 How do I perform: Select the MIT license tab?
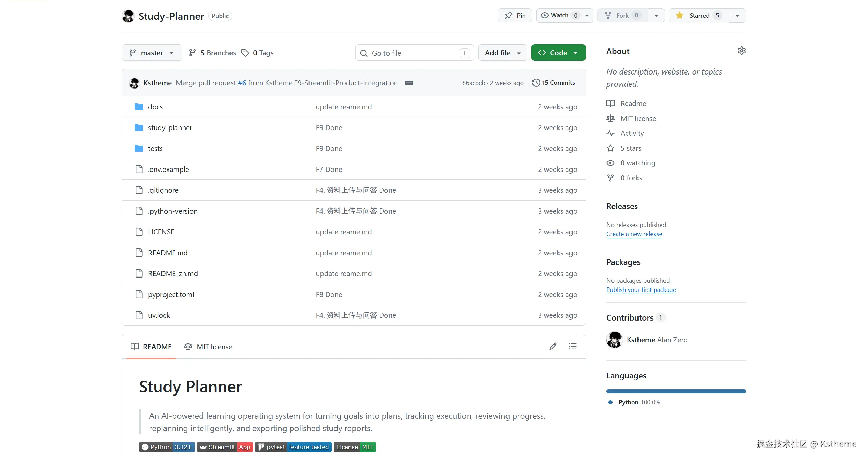click(x=208, y=347)
